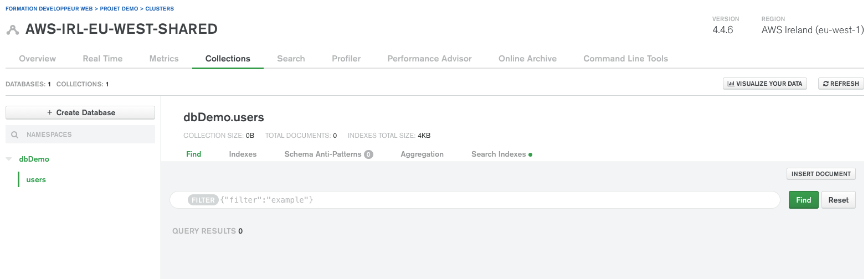Viewport: 868px width, 279px height.
Task: Click the Collections: 1 count text
Action: point(83,84)
